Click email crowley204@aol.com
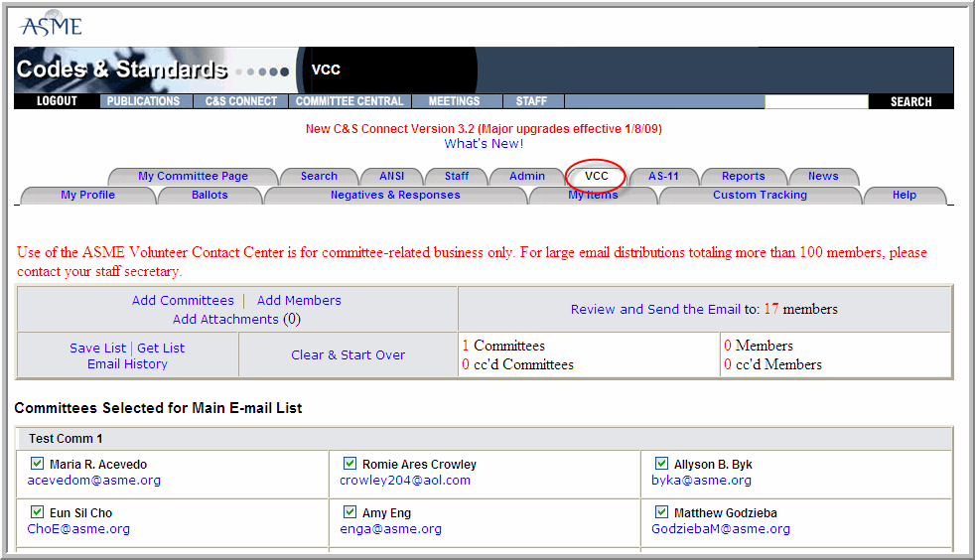Viewport: 975px width, 560px height. point(405,481)
